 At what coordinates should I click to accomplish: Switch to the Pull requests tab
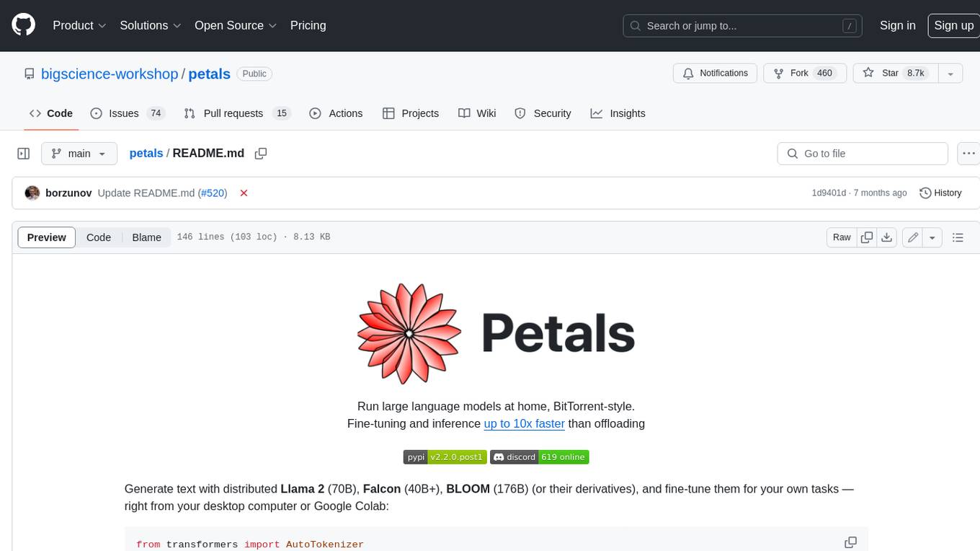[236, 113]
